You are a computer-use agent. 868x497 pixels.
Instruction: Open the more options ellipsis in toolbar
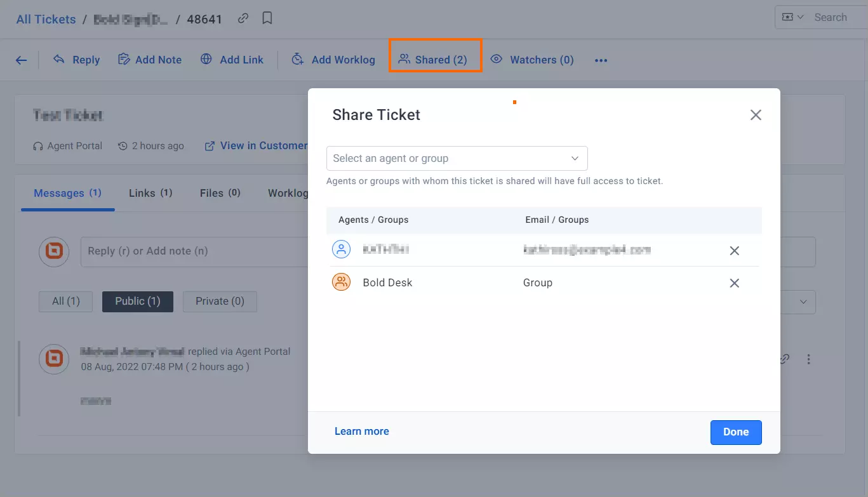point(601,60)
